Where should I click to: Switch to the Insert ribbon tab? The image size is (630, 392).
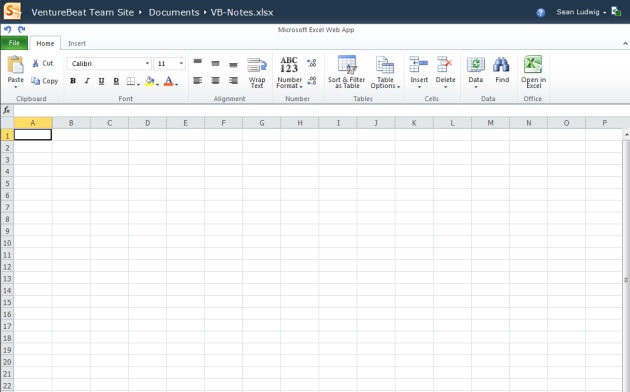(x=77, y=43)
